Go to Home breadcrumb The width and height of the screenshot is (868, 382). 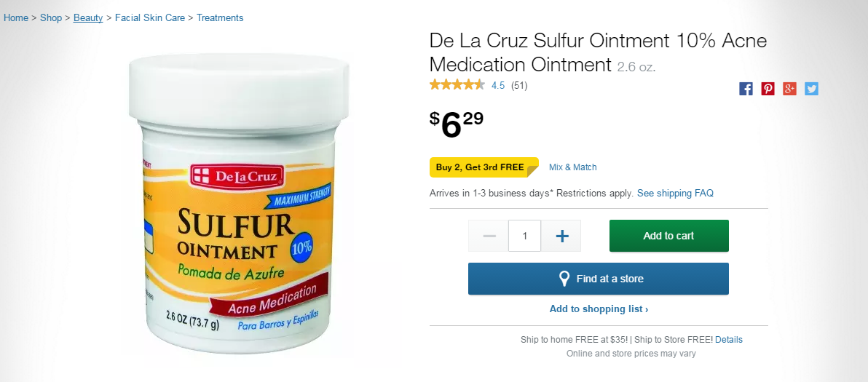(x=16, y=17)
